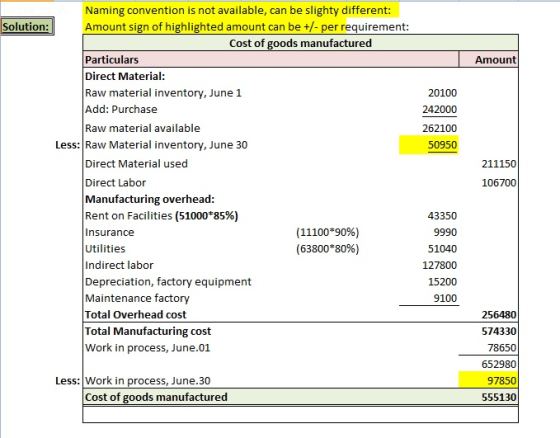Select the 'Manufacturing overhead:' heading cell
This screenshot has width=560, height=438.
pos(150,199)
